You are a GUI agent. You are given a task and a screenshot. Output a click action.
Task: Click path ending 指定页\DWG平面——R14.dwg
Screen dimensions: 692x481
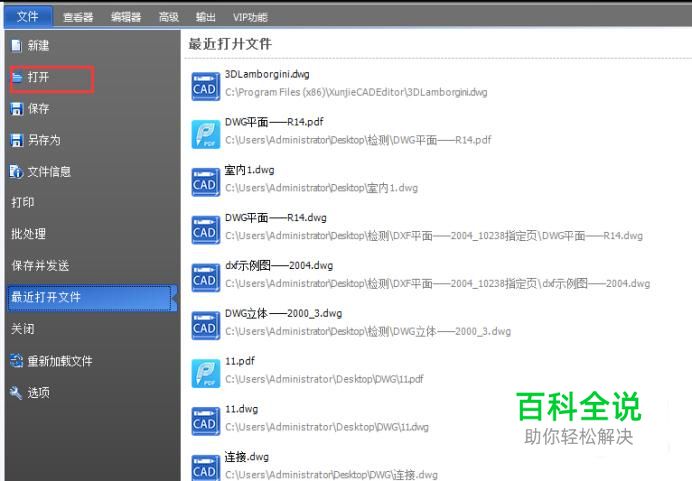point(434,236)
